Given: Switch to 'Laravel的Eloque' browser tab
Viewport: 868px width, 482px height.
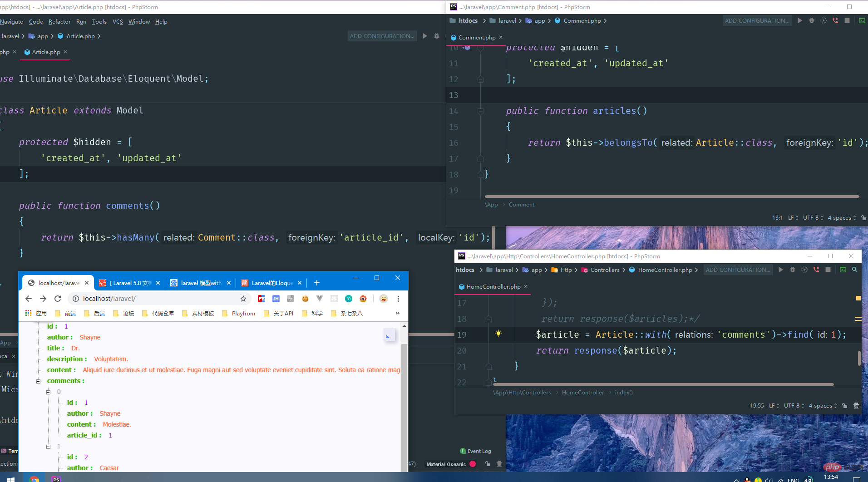Looking at the screenshot, I should tap(271, 283).
